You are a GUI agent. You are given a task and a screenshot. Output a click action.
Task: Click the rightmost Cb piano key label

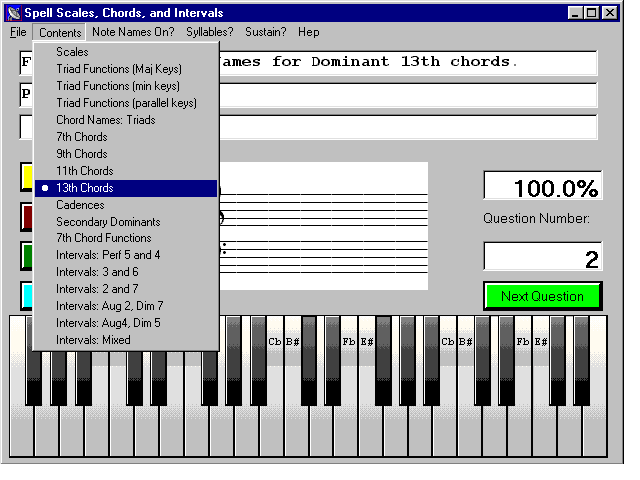click(x=448, y=342)
